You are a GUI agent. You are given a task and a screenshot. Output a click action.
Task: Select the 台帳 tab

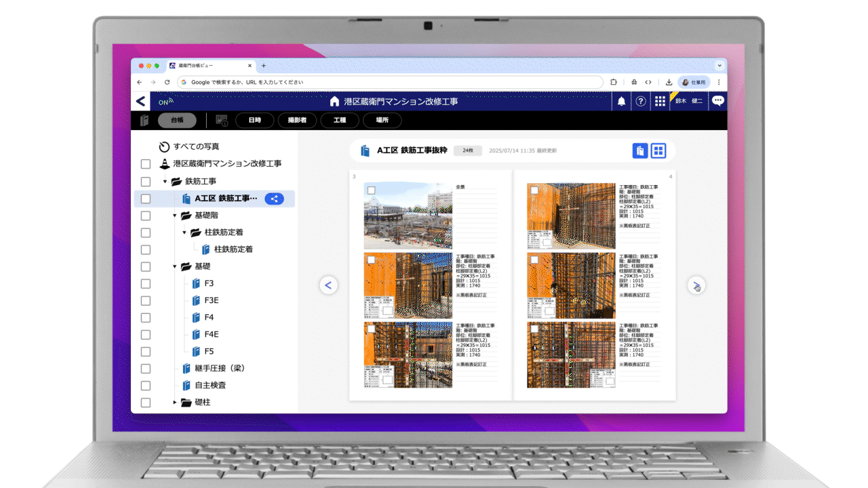pyautogui.click(x=177, y=120)
